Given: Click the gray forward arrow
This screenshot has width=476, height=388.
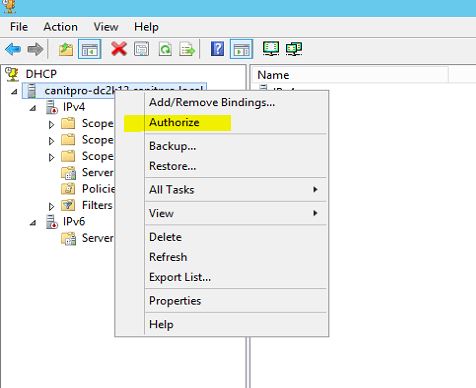Looking at the screenshot, I should pos(35,49).
